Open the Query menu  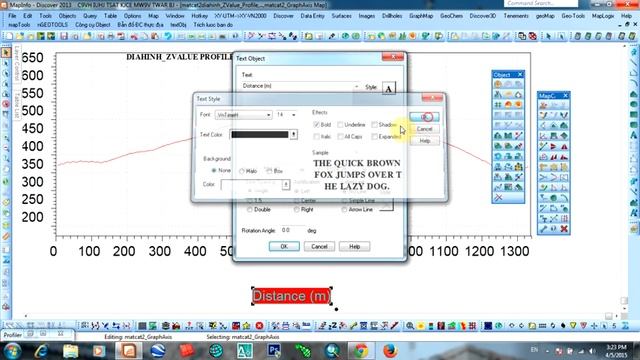(x=90, y=16)
